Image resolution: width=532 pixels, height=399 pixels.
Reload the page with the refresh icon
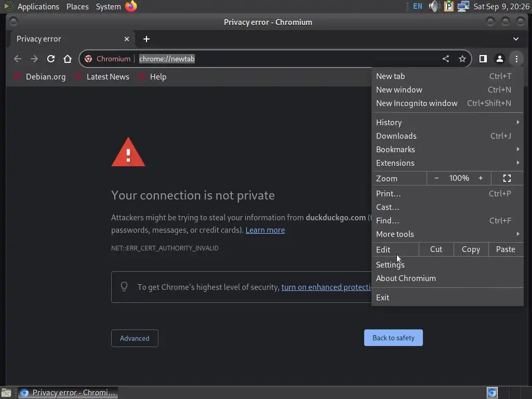(51, 59)
